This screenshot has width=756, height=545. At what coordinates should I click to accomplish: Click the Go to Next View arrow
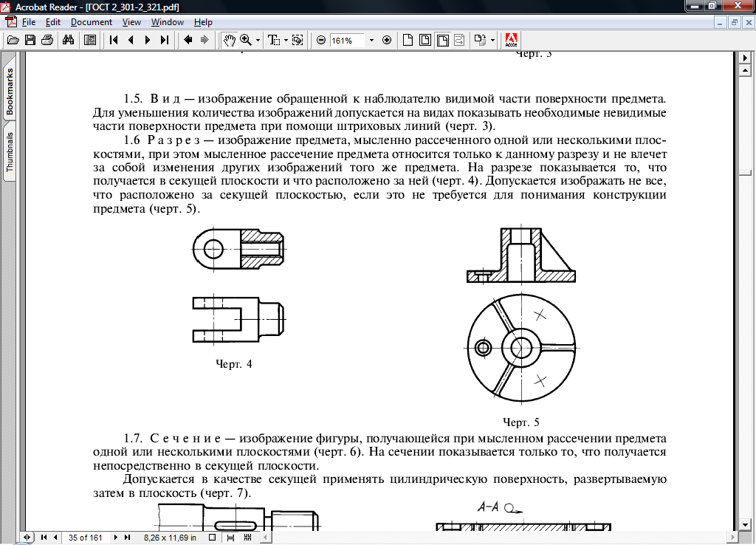point(205,41)
